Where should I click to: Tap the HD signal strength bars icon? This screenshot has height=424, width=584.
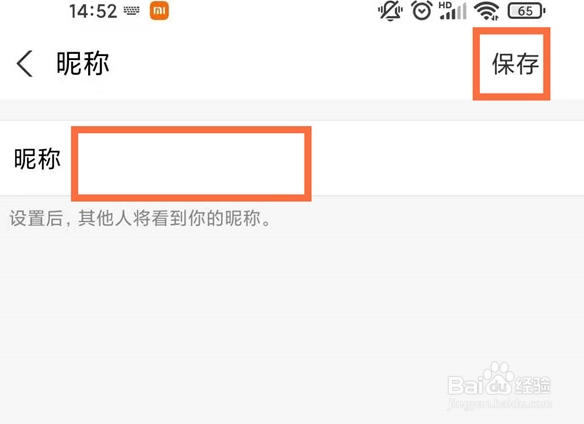click(x=453, y=11)
